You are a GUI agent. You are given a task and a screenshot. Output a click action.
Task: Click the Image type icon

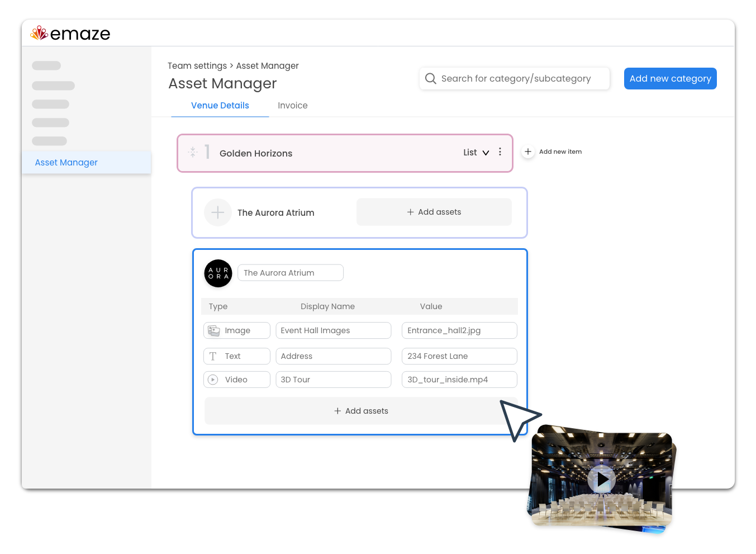pos(213,330)
